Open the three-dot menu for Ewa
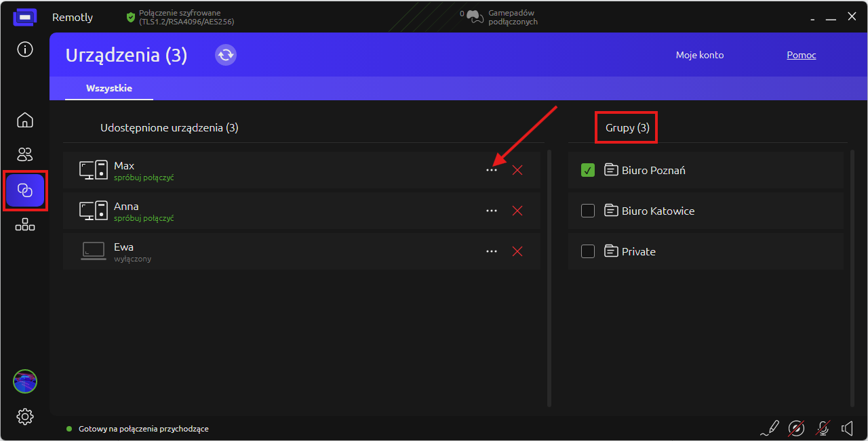This screenshot has height=441, width=868. click(492, 251)
